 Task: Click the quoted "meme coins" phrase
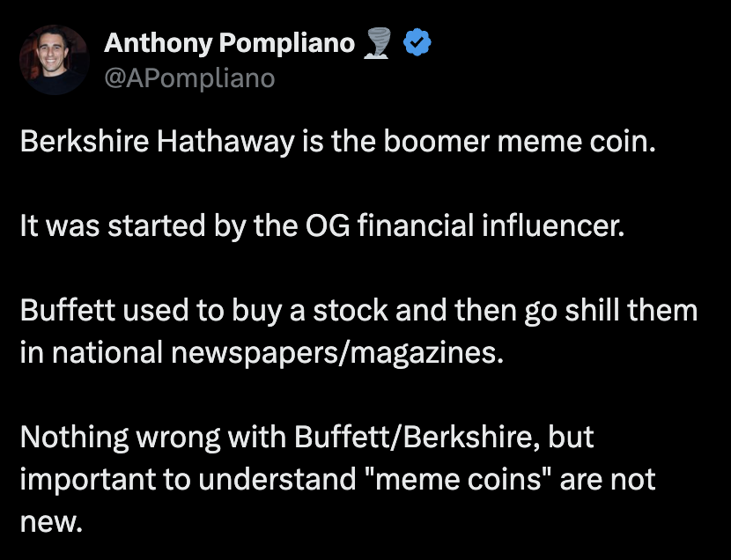click(456, 479)
